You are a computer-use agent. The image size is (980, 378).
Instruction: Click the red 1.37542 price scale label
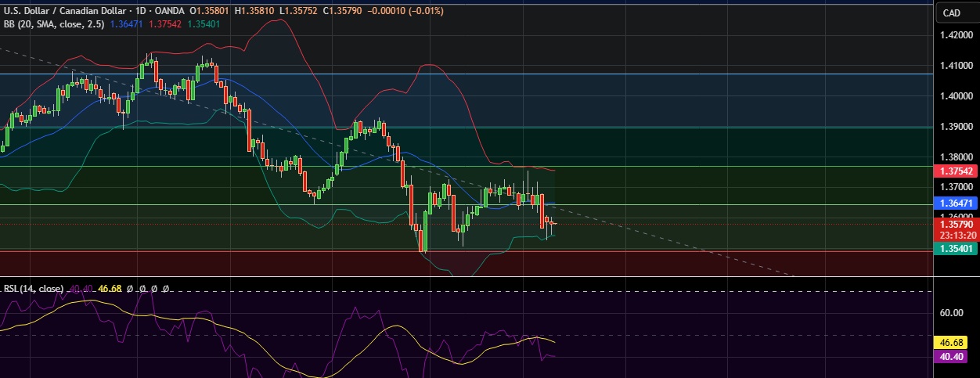tap(956, 171)
